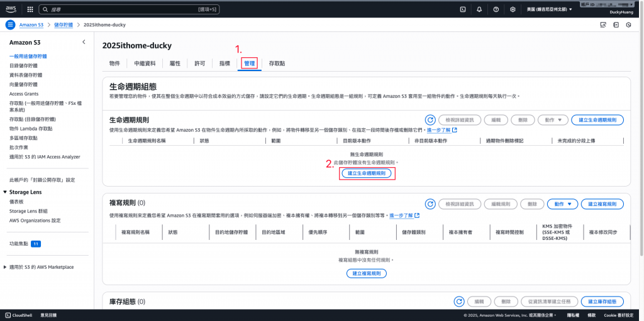Open 適用於 S3 的 IAM Access Analyzer
The image size is (644, 321).
point(45,156)
